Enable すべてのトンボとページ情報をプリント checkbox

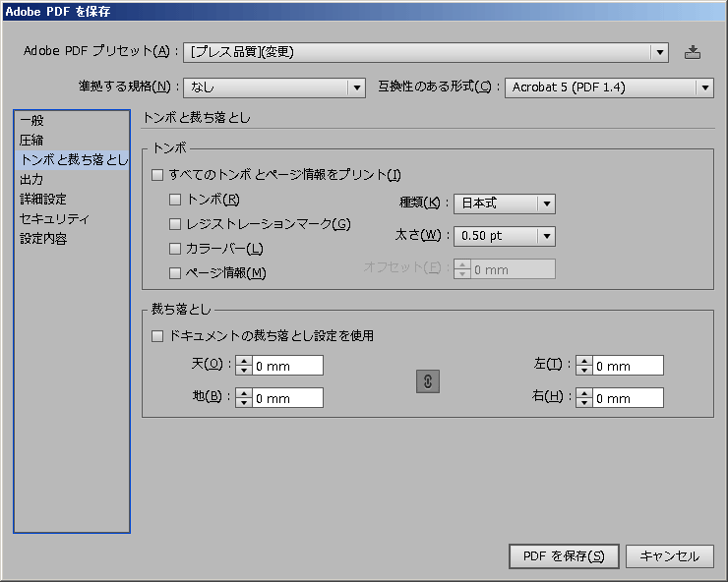[157, 176]
